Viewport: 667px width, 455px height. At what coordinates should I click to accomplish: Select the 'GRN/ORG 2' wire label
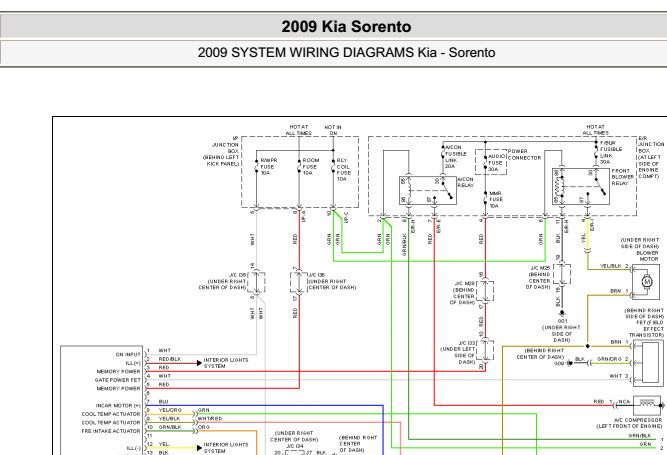[613, 359]
